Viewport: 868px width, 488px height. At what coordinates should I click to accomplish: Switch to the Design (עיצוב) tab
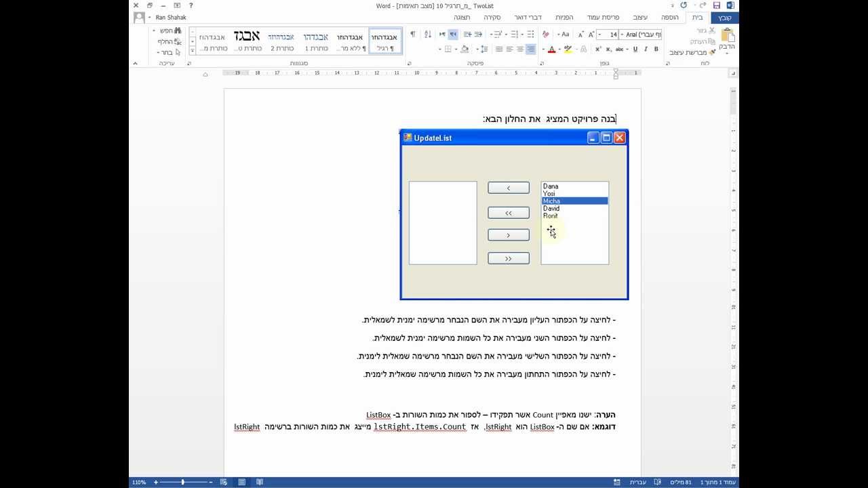640,18
